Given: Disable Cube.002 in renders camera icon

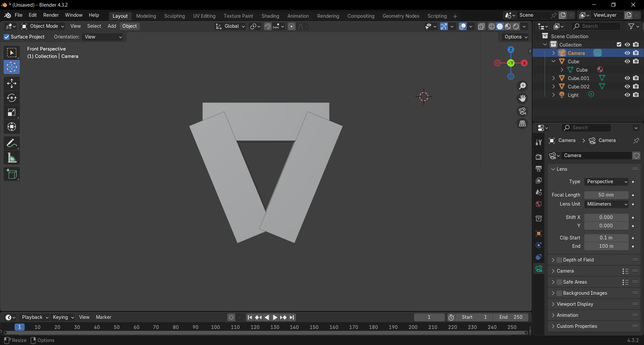Looking at the screenshot, I should [x=636, y=86].
